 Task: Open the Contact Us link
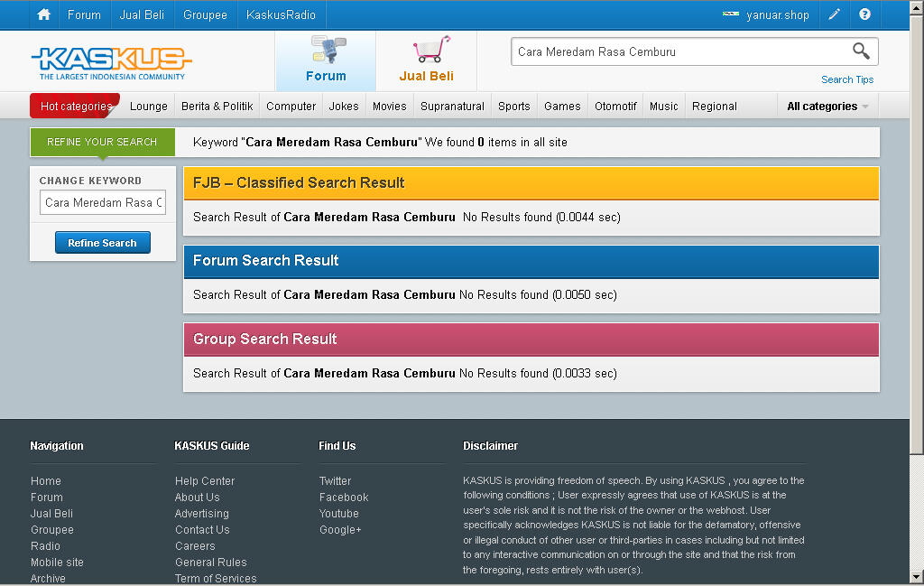tap(202, 530)
